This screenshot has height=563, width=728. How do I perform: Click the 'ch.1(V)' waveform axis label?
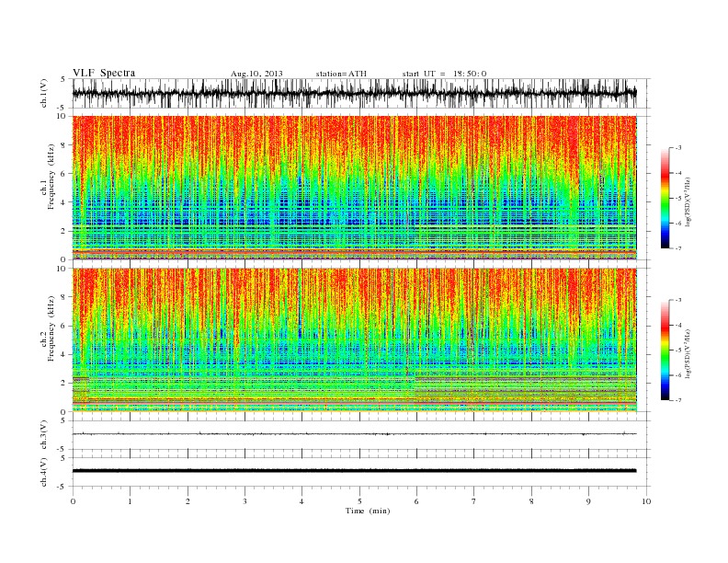click(x=44, y=93)
